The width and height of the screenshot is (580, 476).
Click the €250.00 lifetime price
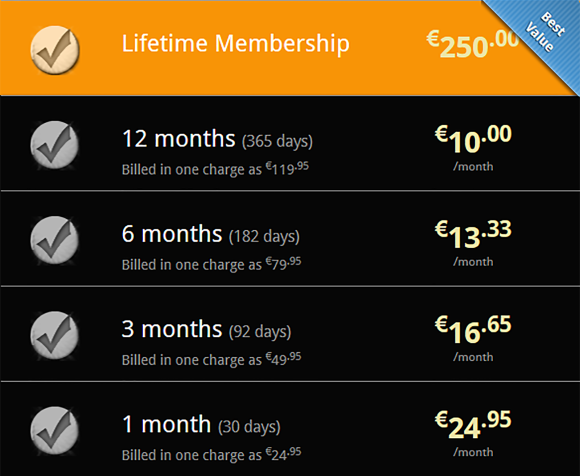[472, 44]
